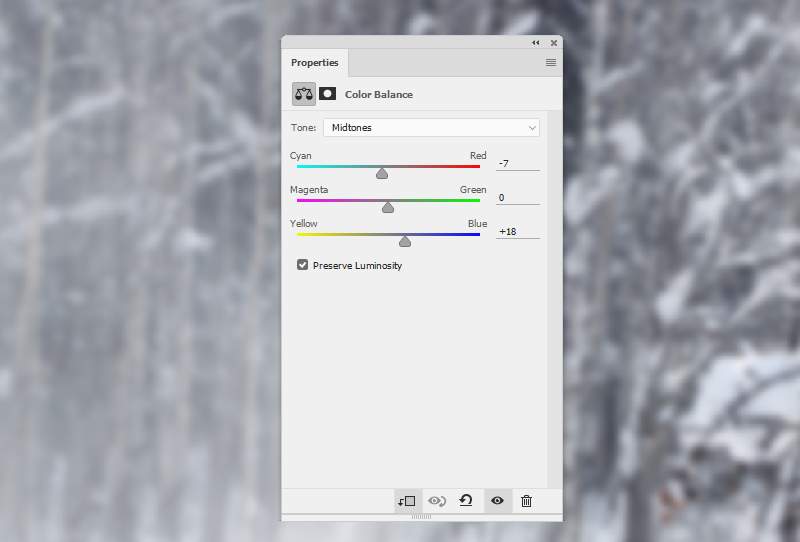
Task: Click the Color Balance title text
Action: (x=379, y=94)
